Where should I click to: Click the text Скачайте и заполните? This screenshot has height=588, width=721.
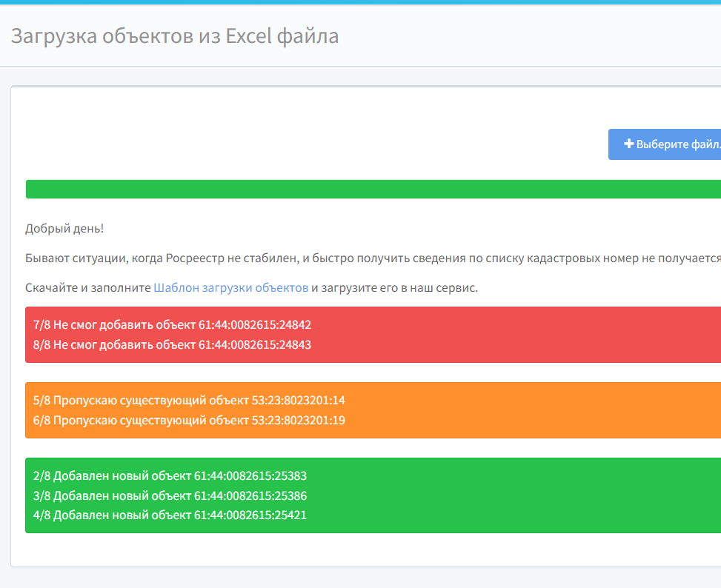(88, 287)
